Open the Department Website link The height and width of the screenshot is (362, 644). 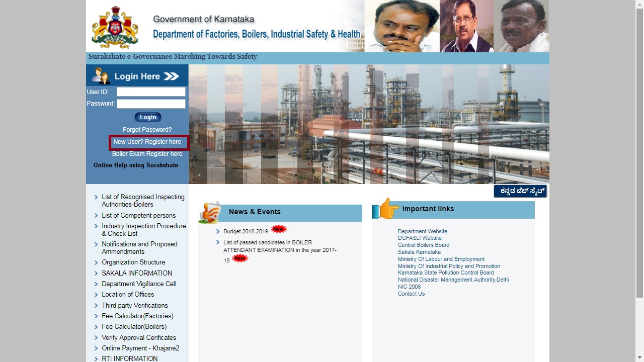(x=422, y=231)
